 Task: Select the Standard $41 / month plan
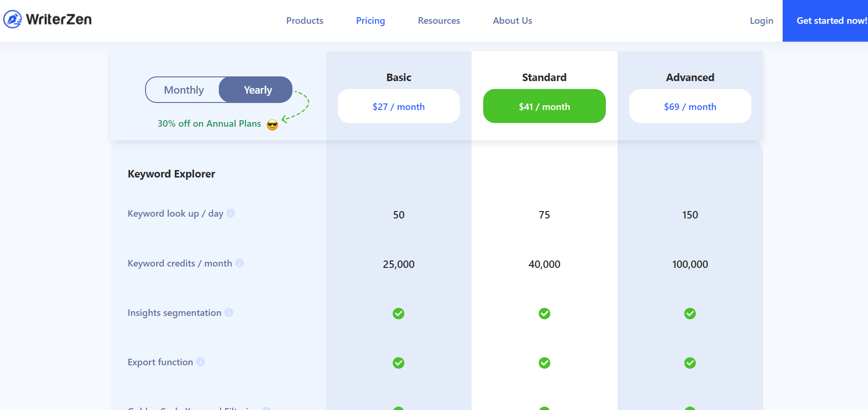(544, 106)
